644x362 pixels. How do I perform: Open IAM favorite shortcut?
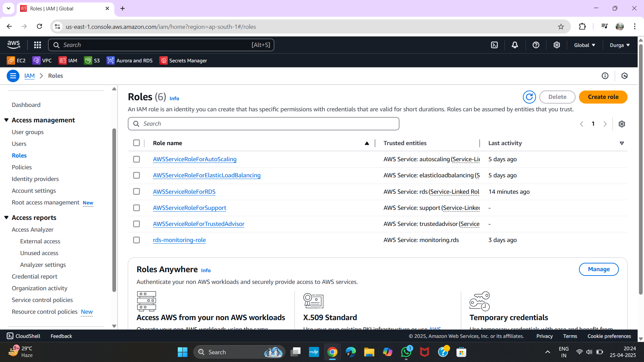68,61
